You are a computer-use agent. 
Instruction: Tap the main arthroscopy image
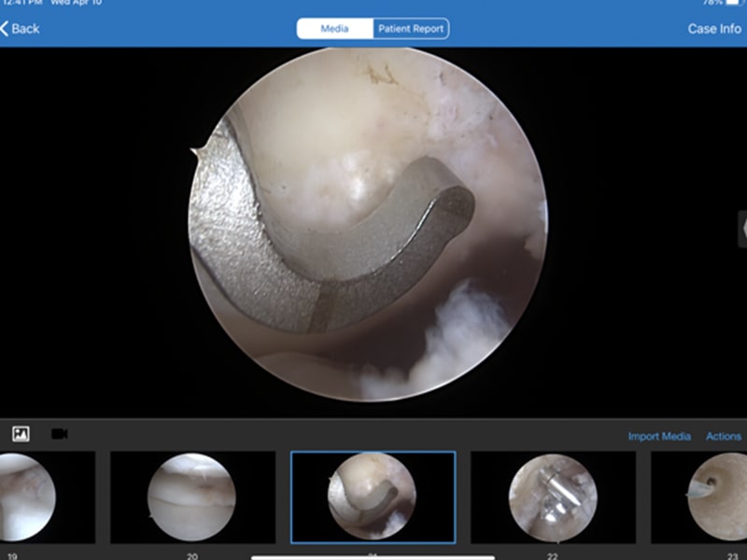point(368,224)
